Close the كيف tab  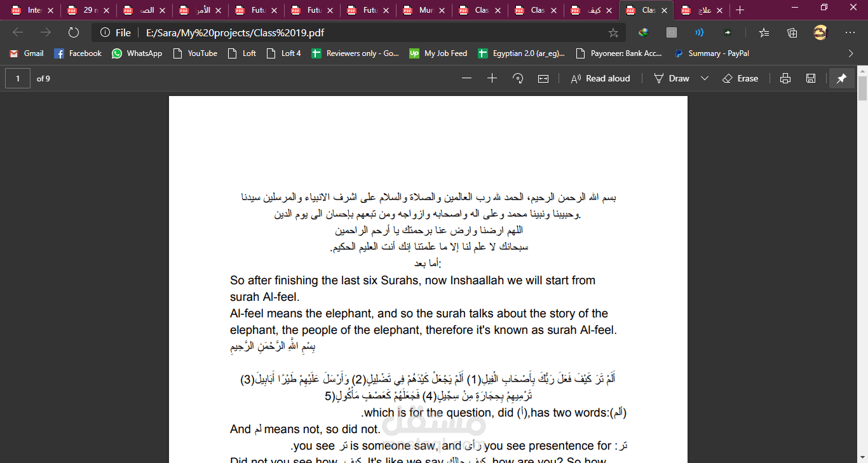click(x=609, y=10)
